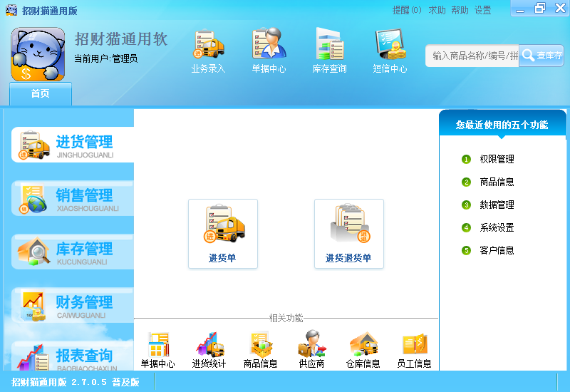
Task: Open 单据中心 under 相关功能
Action: [157, 350]
